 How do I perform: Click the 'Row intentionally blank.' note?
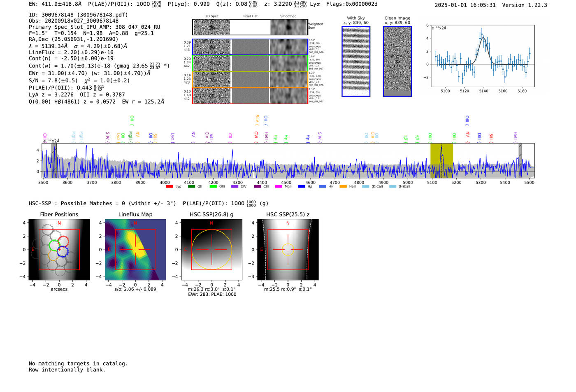[x=67, y=370]
